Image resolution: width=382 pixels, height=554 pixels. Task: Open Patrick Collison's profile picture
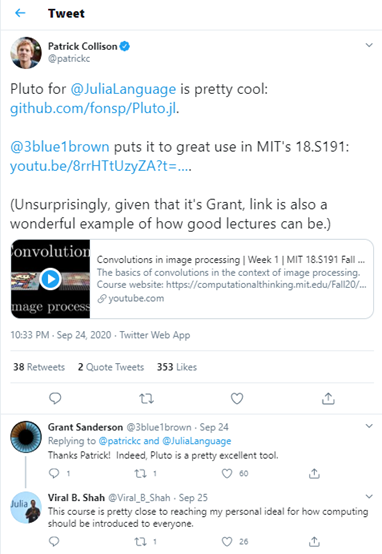[26, 53]
